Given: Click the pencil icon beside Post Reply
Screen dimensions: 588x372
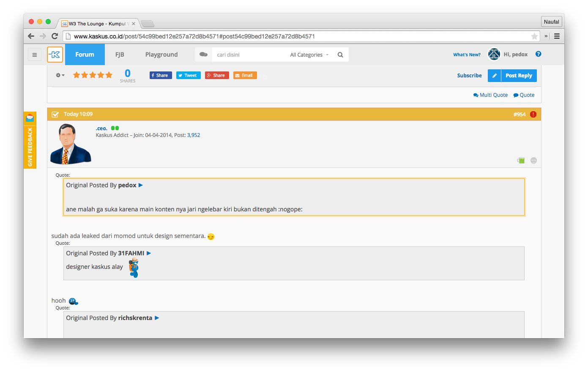Looking at the screenshot, I should point(494,76).
